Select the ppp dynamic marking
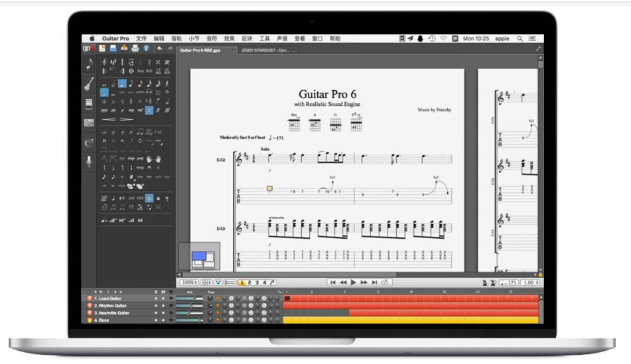Viewport: 631px width, 364px height. point(104,110)
